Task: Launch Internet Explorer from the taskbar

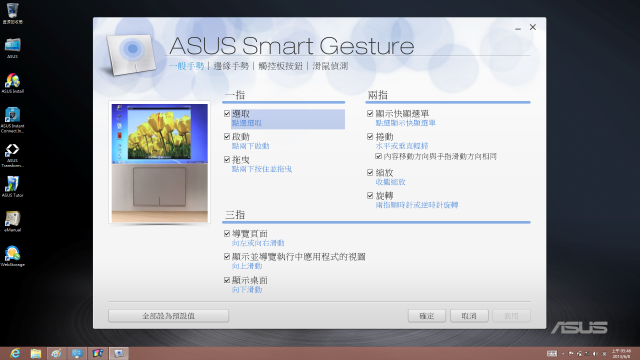Action: 15,353
